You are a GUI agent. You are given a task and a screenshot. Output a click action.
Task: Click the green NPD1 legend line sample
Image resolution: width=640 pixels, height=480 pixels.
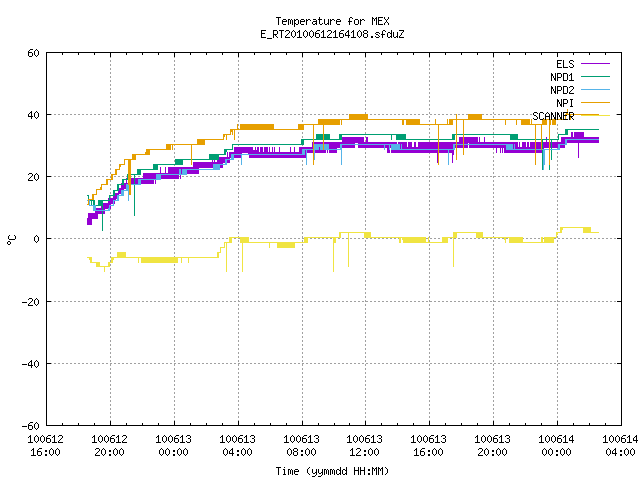(595, 76)
